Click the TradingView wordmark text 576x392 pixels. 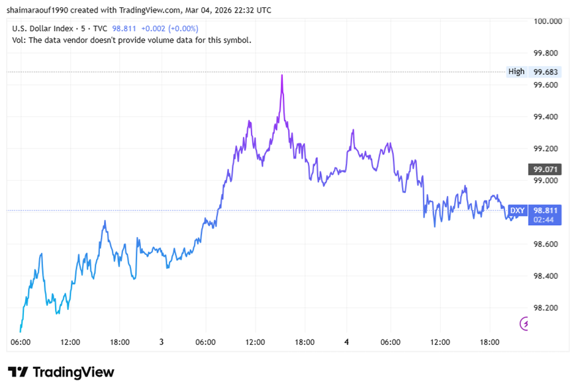click(73, 372)
